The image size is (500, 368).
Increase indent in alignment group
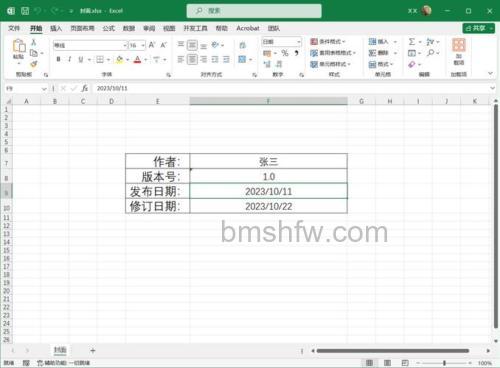(226, 60)
